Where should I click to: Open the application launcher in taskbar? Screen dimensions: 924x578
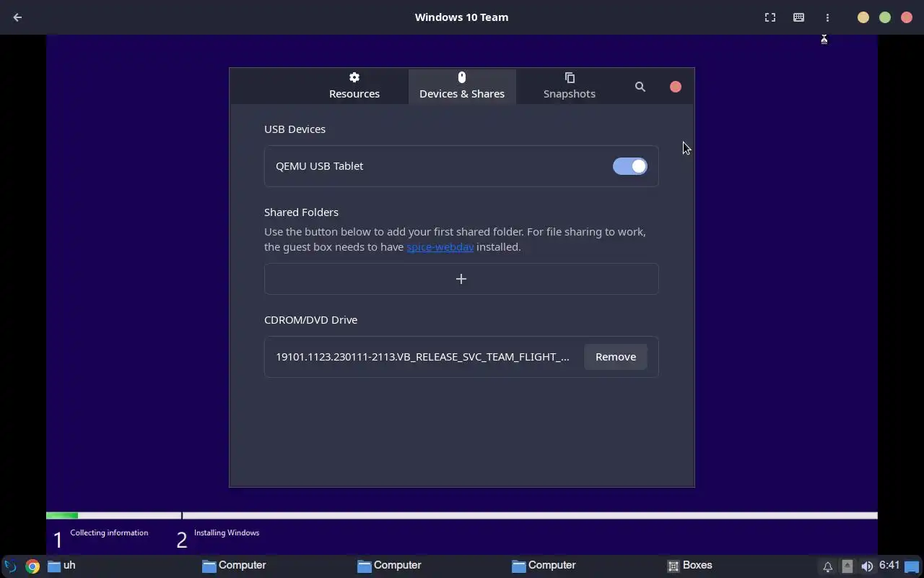tap(10, 566)
